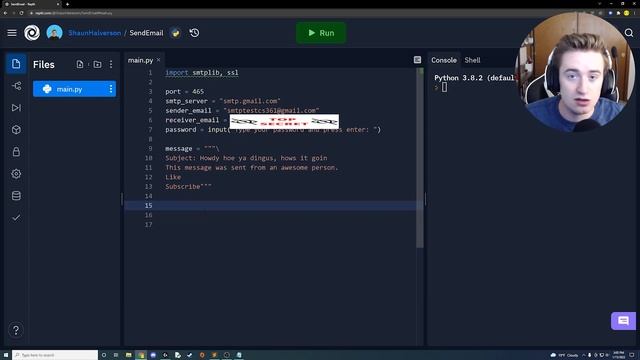Add a new file in Files
The height and width of the screenshot is (360, 640).
(x=80, y=64)
